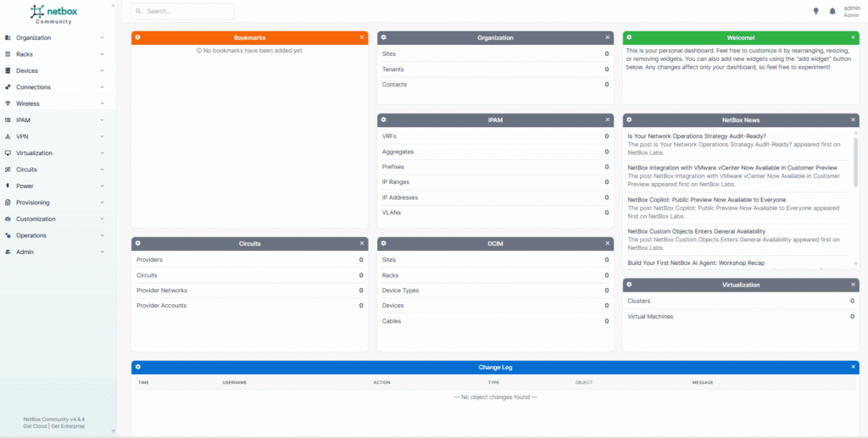Open the Change Log widget settings gear

coord(138,367)
